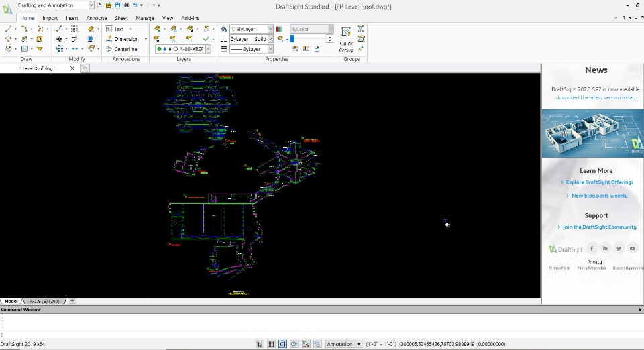
Task: Select the Polyline draw tool
Action: click(24, 29)
